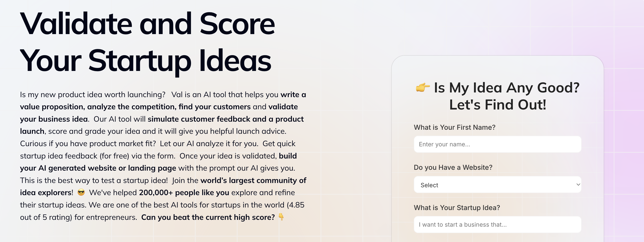Open the "Do you Have a Website?" dropdown
Screen dimensions: 644x242
(x=497, y=185)
